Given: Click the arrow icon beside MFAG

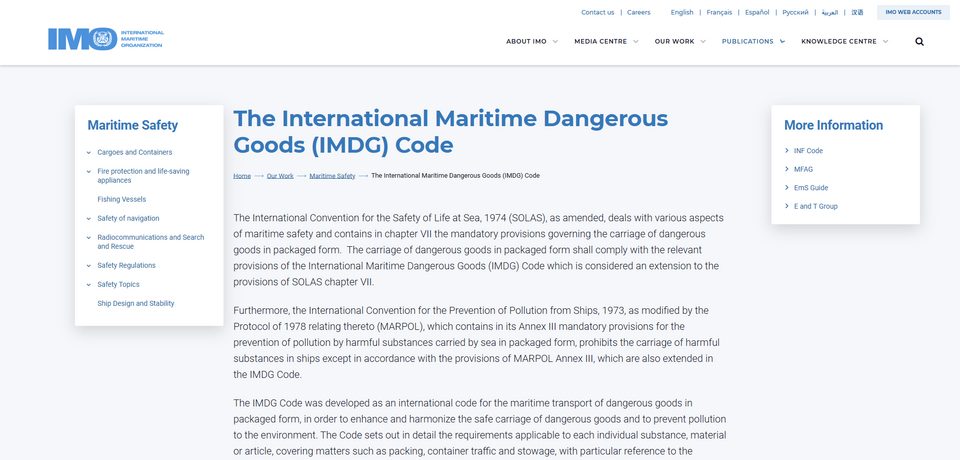Looking at the screenshot, I should [787, 169].
